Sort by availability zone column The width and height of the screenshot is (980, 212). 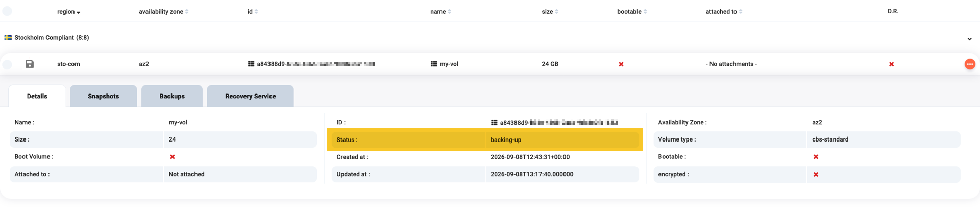click(x=164, y=12)
